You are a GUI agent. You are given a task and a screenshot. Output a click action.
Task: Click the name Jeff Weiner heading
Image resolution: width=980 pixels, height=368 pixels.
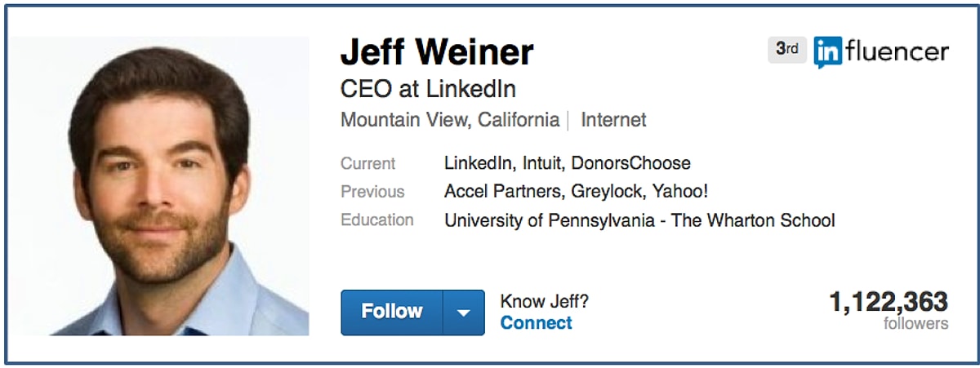[x=437, y=53]
